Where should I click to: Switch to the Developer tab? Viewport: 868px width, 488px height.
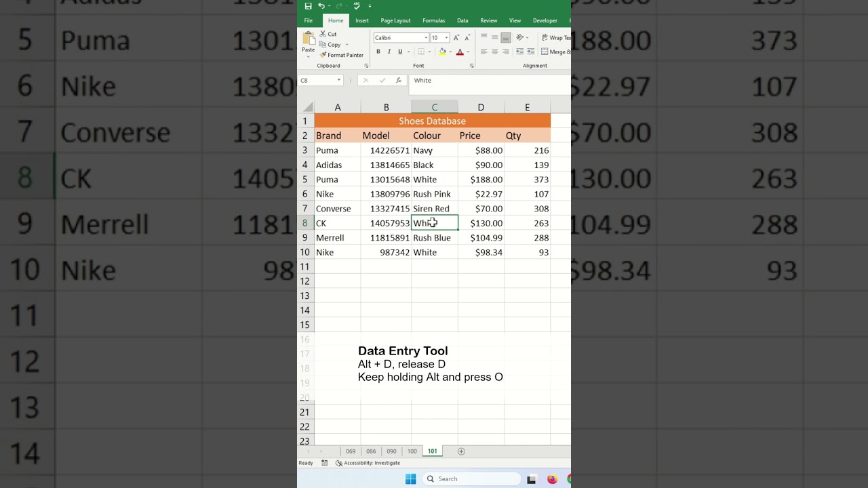pyautogui.click(x=545, y=21)
